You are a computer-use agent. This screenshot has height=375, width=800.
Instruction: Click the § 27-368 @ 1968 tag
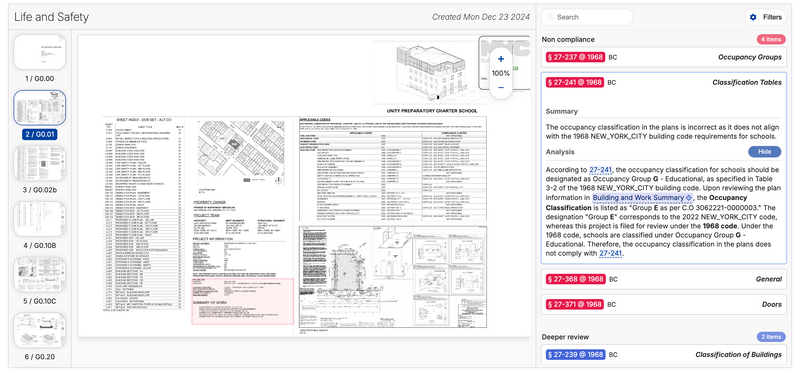coord(575,279)
